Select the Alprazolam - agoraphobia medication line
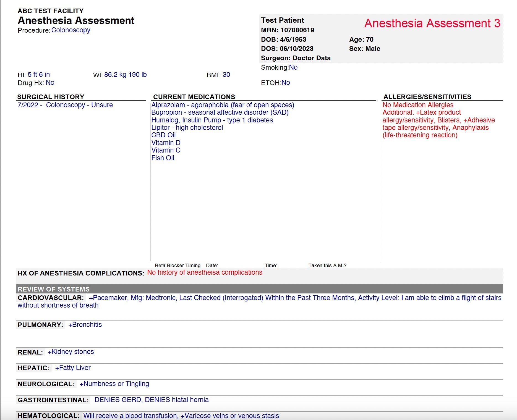This screenshot has height=420, width=517. (223, 105)
